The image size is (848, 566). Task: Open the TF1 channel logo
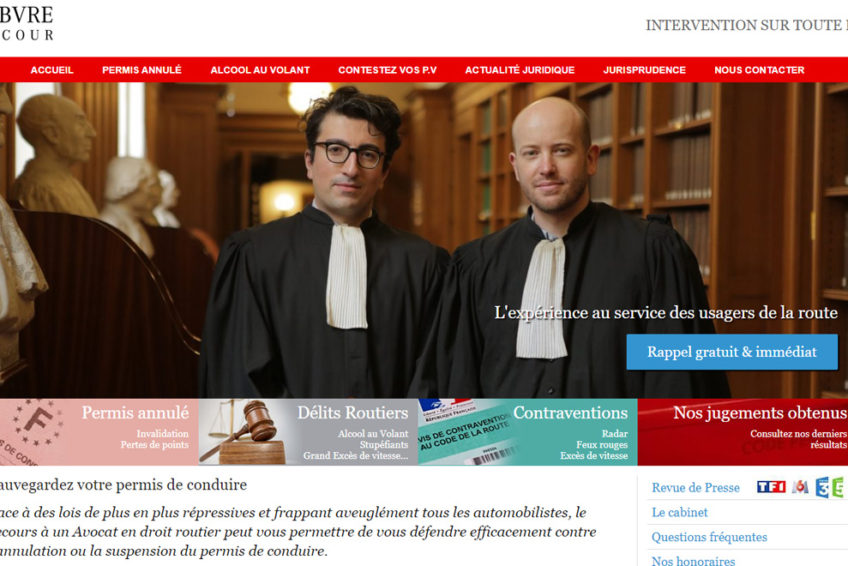click(771, 487)
